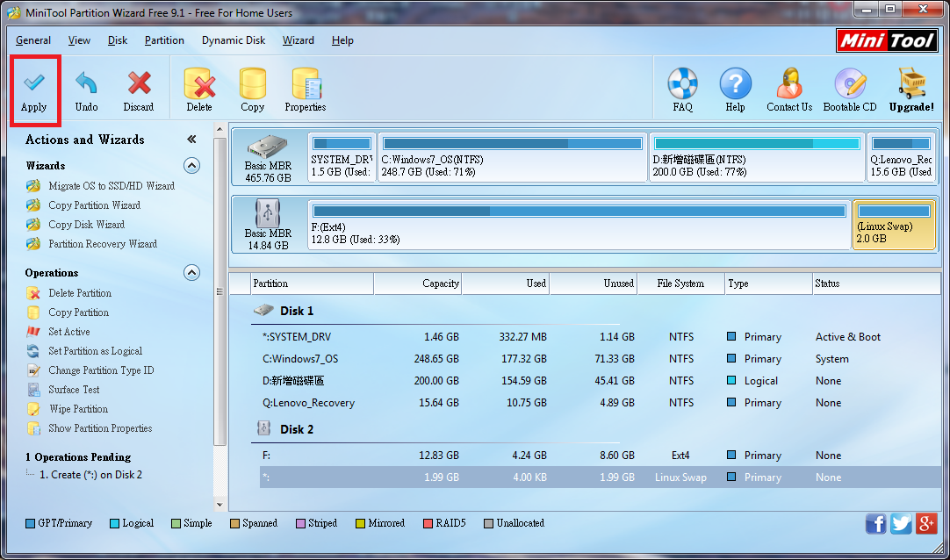Screen dimensions: 950x560
Task: Collapse the Wizards section
Action: [x=191, y=165]
